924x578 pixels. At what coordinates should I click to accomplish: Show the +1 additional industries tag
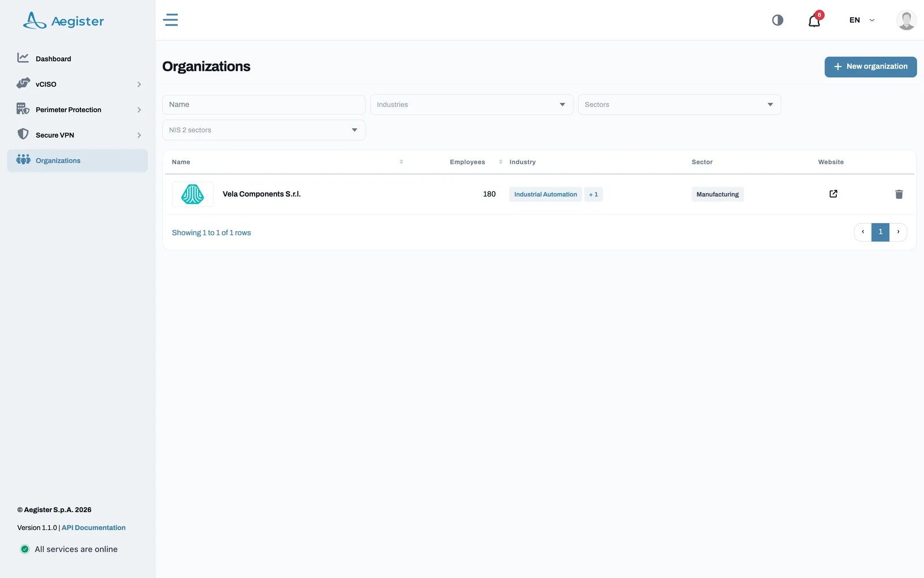coord(594,194)
